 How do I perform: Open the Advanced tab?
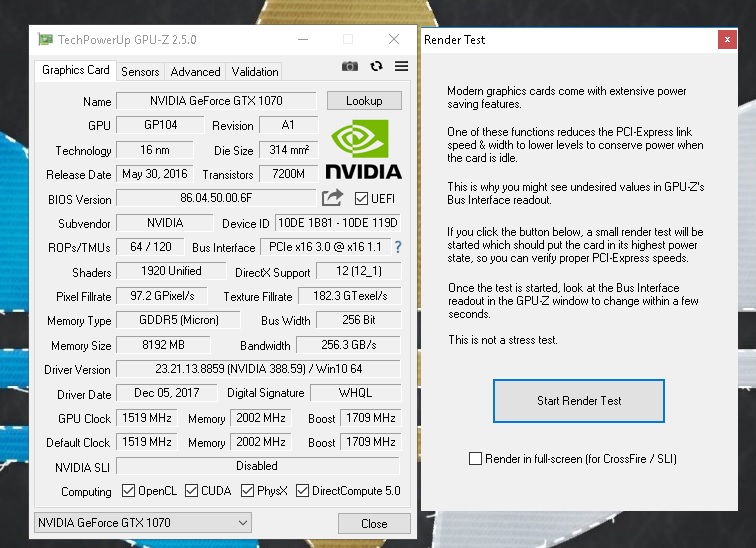pyautogui.click(x=195, y=72)
